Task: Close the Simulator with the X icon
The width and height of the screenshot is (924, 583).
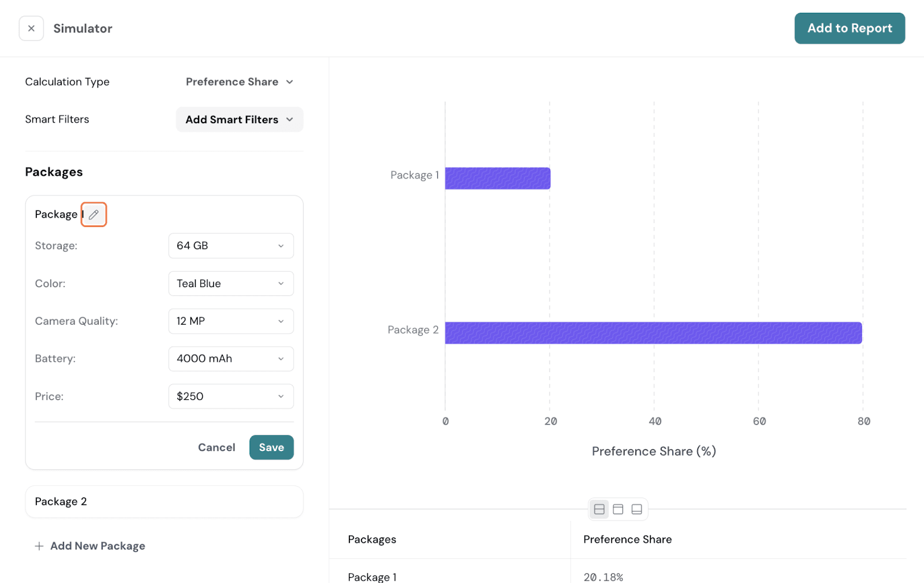Action: click(31, 28)
